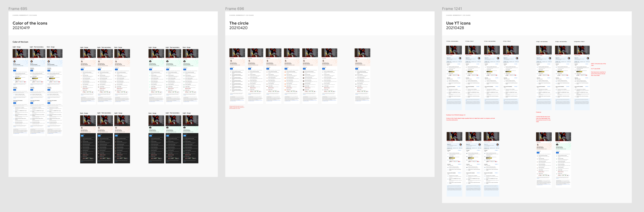Open the mockup under "2.1 Icon + Grey 5"
This screenshot has width=644, height=212.
(511, 78)
